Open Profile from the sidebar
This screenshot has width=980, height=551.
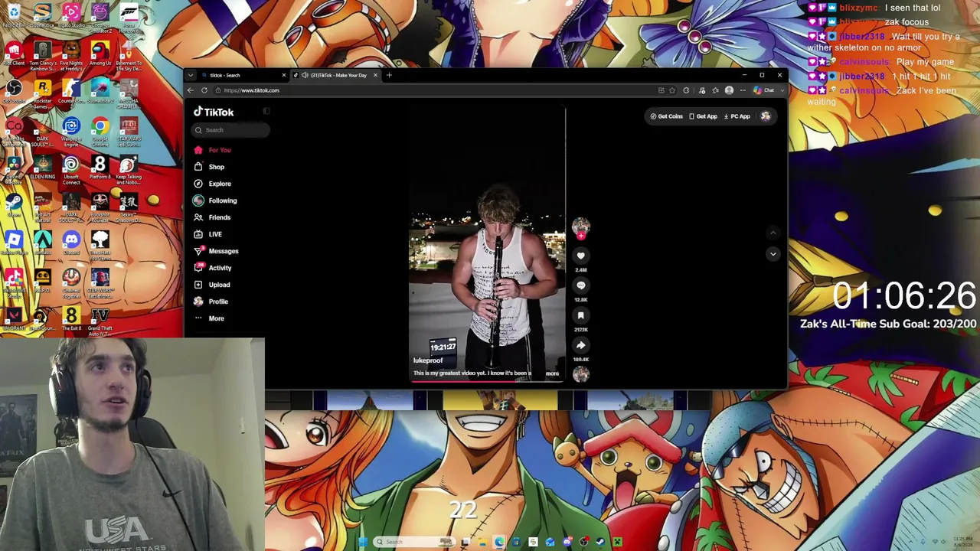point(211,302)
